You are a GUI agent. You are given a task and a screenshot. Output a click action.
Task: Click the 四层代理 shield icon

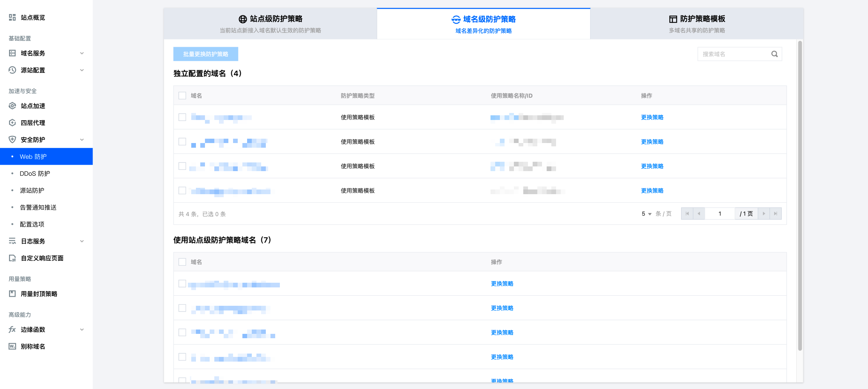[12, 123]
